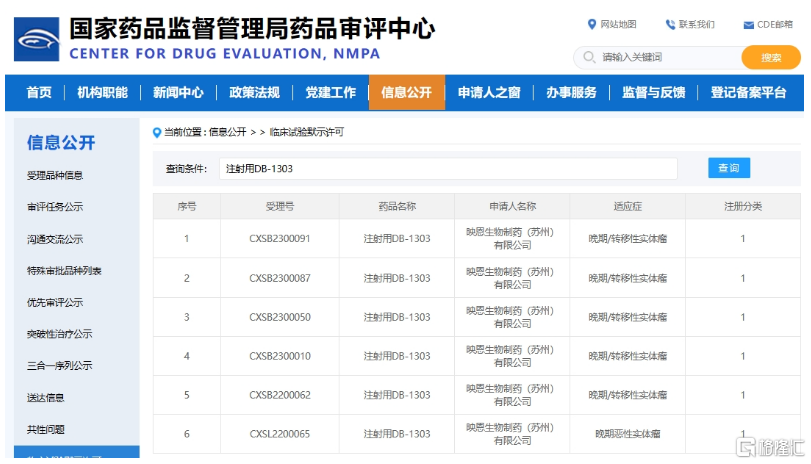Open the 申请人之窗 menu
This screenshot has width=811, height=464.
pyautogui.click(x=489, y=93)
